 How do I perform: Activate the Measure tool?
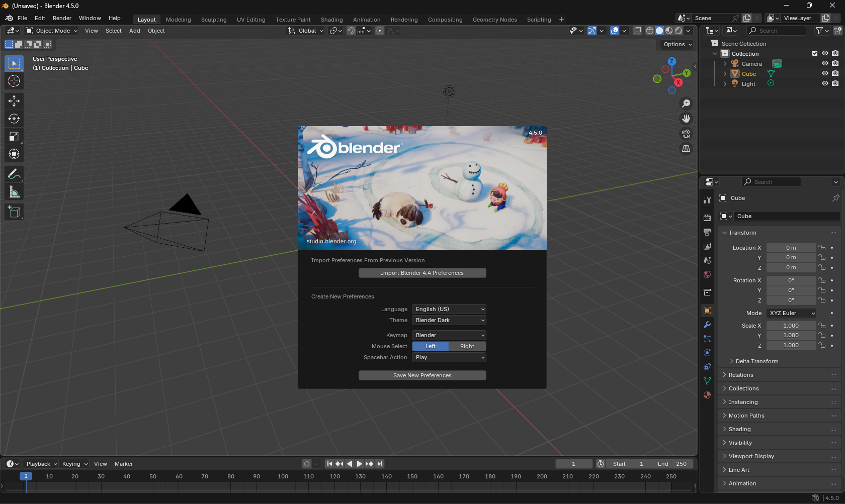click(x=14, y=191)
